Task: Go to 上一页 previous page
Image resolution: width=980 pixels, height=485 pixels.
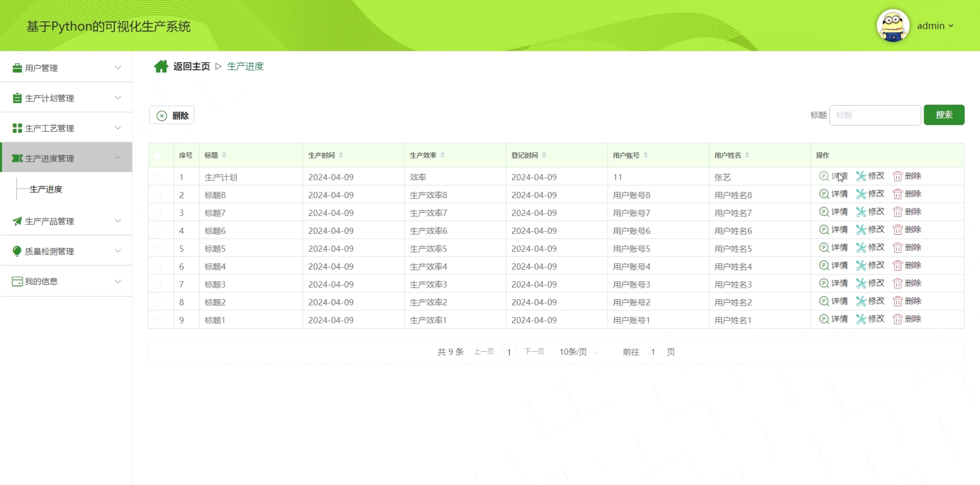Action: [x=483, y=351]
